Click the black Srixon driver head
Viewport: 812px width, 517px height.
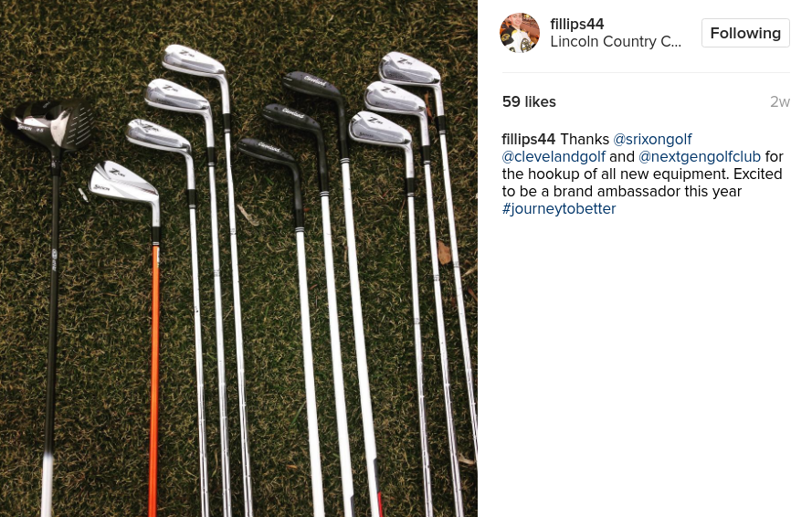[49, 125]
